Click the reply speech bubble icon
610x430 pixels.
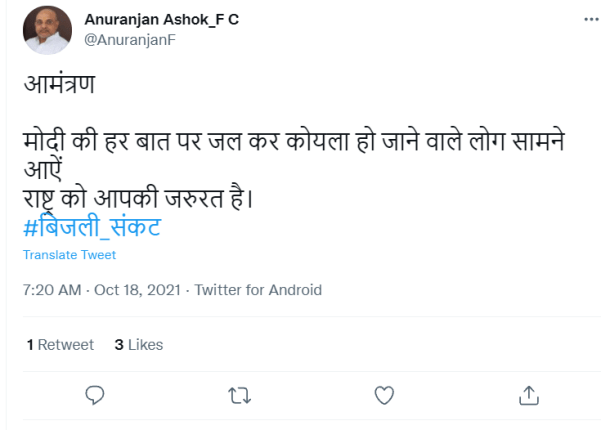coord(95,395)
